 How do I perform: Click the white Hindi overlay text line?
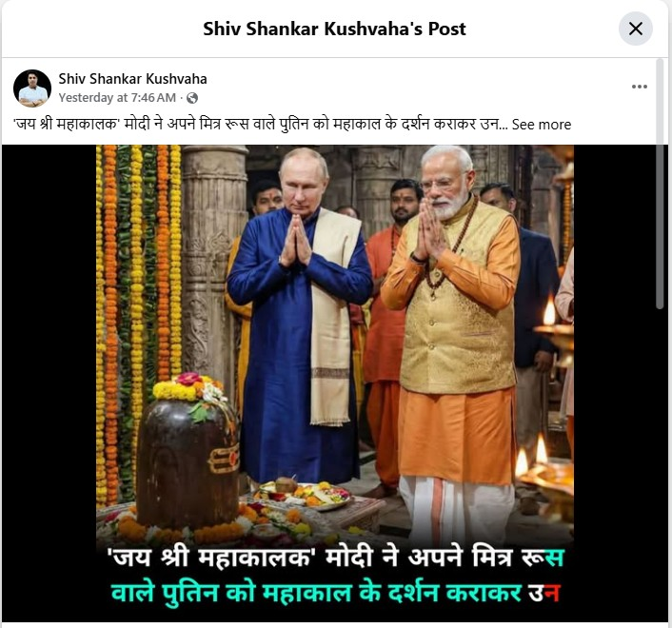pyautogui.click(x=335, y=559)
